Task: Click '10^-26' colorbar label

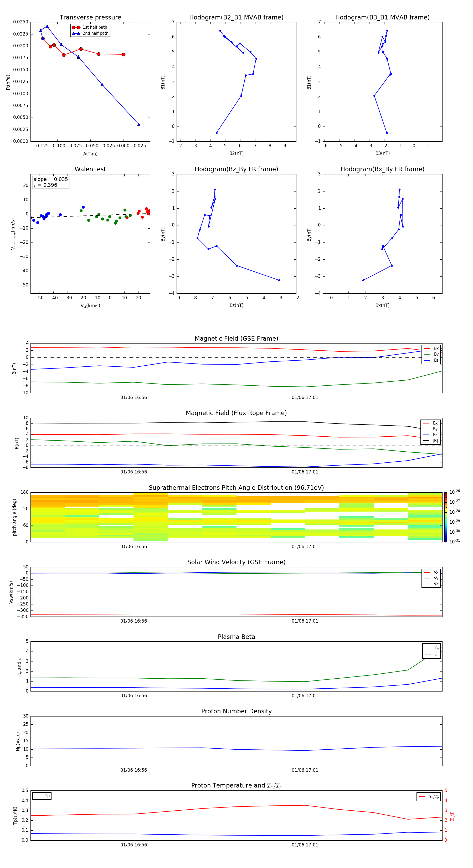Action: coord(455,492)
